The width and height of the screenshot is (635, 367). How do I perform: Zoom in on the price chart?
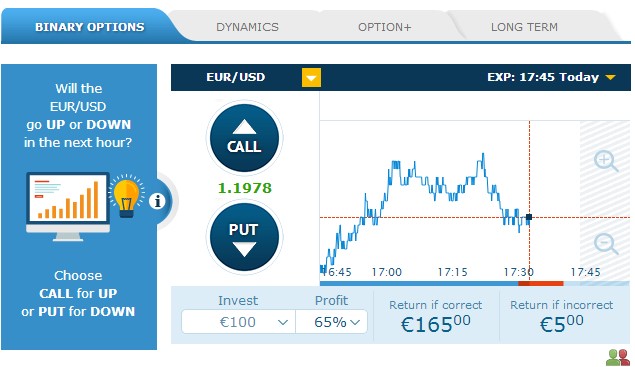tap(605, 161)
